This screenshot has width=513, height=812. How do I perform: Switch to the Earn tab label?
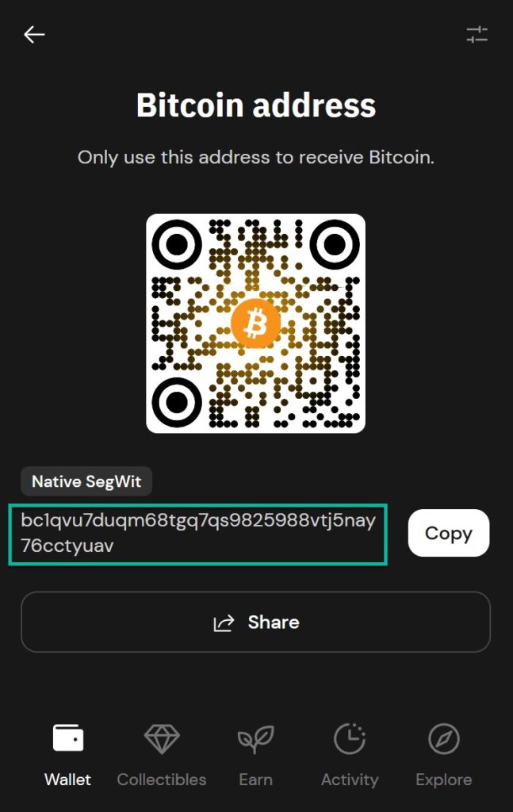coord(256,779)
